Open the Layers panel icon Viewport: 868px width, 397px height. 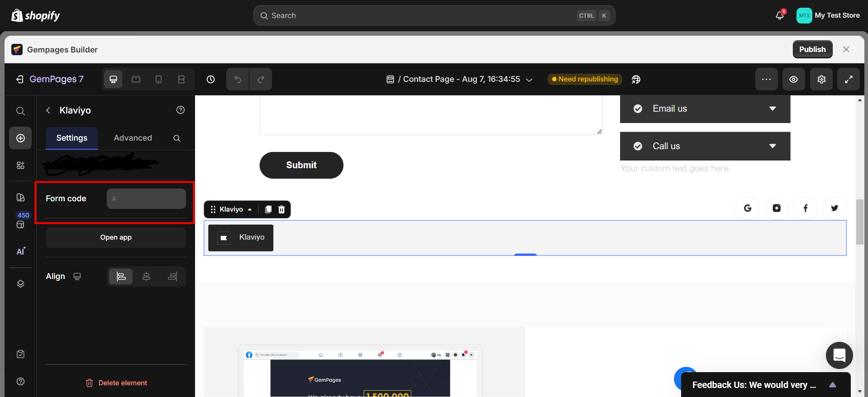click(x=20, y=284)
